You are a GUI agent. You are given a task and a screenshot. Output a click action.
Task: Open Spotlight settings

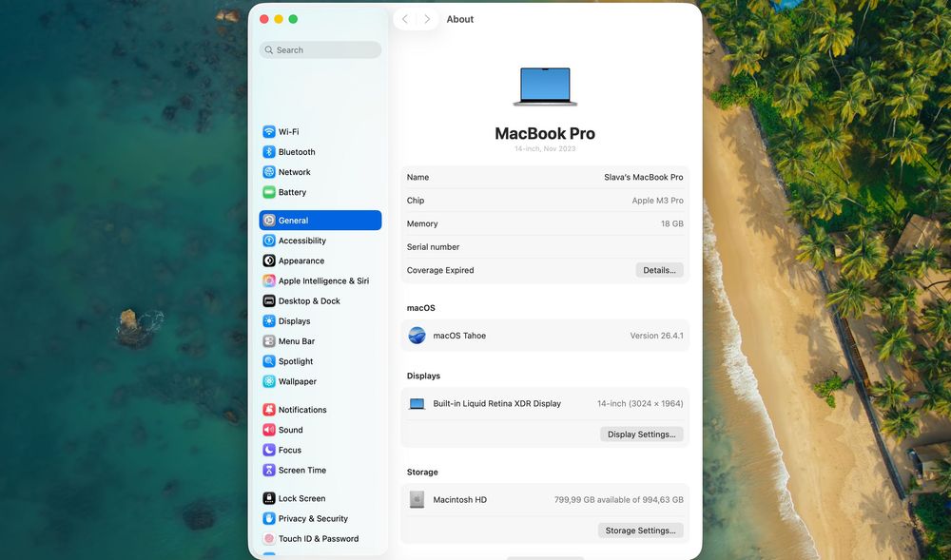coord(320,361)
